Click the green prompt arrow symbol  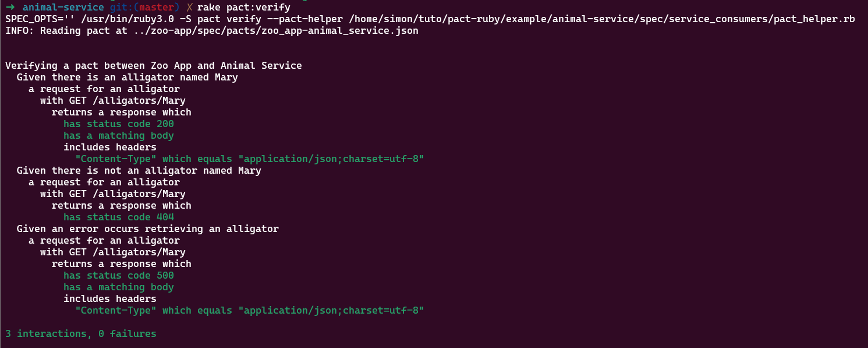point(9,8)
